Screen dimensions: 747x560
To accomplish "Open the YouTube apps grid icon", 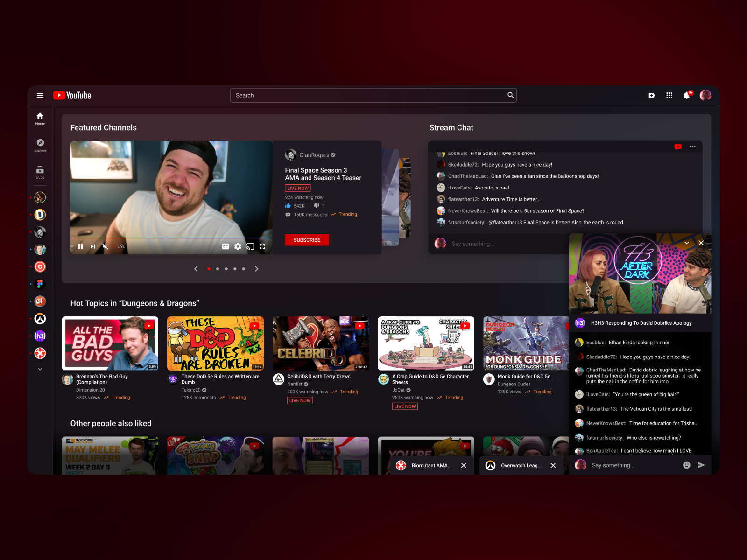I will [x=669, y=95].
